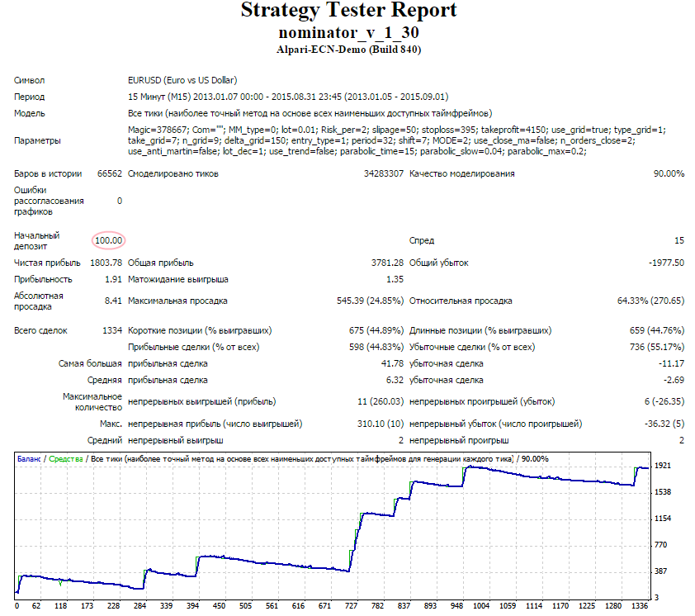This screenshot has height=616, width=695.
Task: Click largest profit trade value 41.78
Action: [x=392, y=363]
